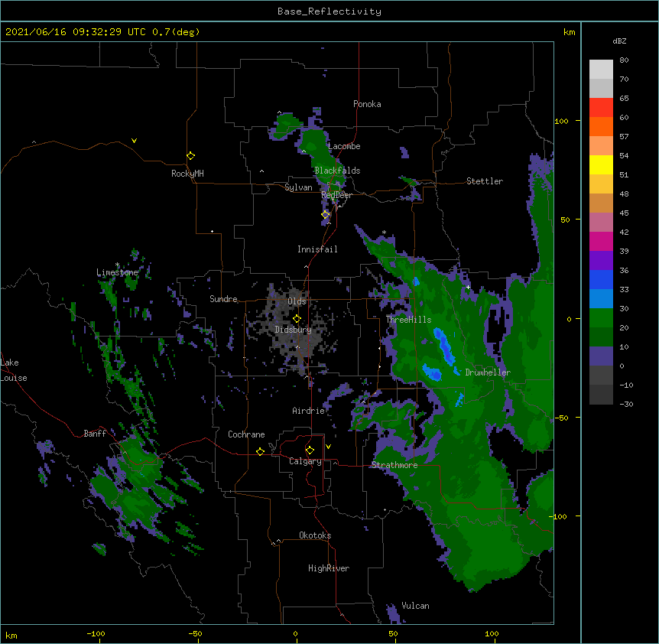The height and width of the screenshot is (644, 659).
Task: Click the yellow v marker northwest of RockyMH
Action: click(x=134, y=141)
